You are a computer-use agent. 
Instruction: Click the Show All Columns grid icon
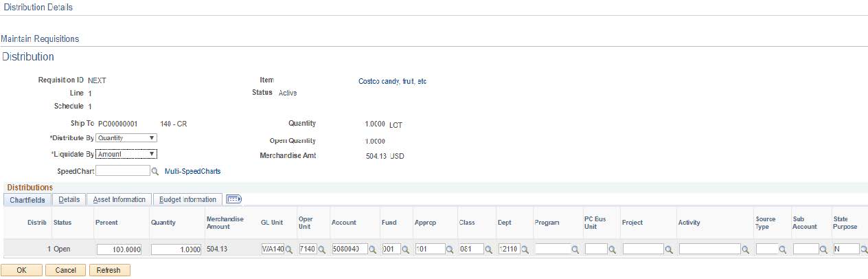click(233, 199)
